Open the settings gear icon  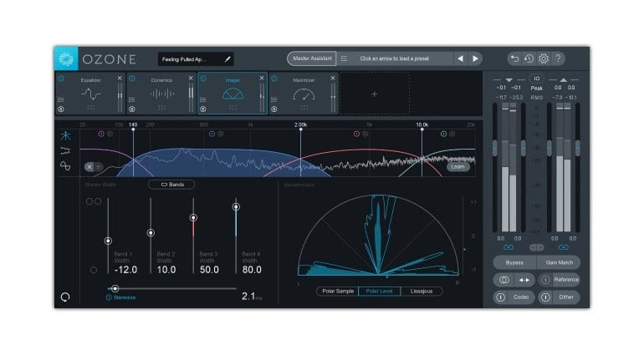pyautogui.click(x=544, y=58)
